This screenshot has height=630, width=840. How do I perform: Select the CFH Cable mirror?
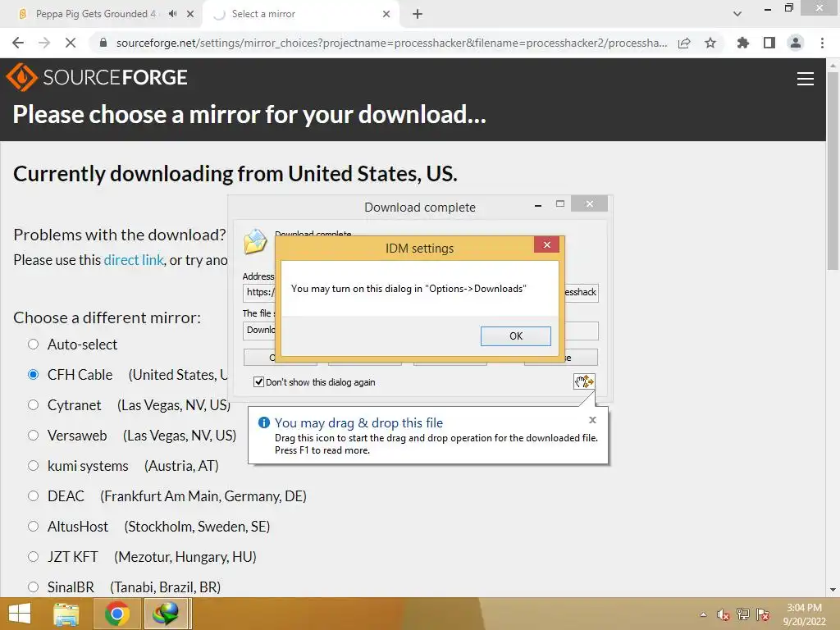(x=33, y=374)
